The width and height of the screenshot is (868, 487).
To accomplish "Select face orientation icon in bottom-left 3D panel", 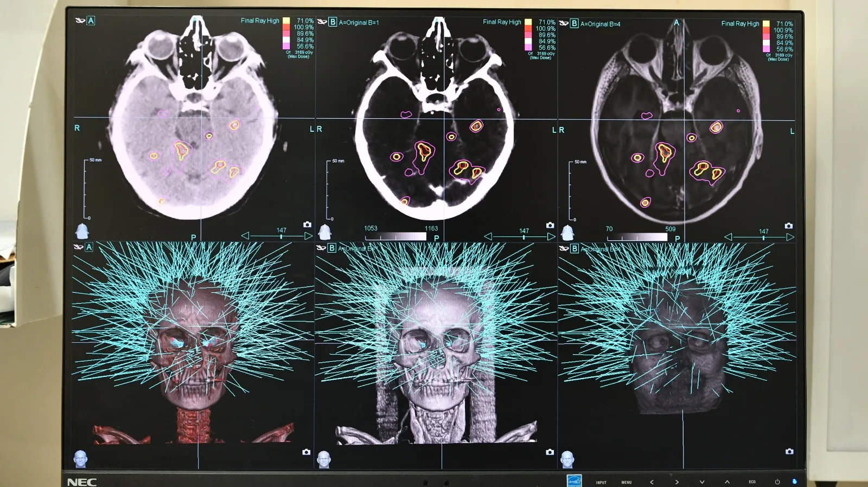I will (x=81, y=459).
